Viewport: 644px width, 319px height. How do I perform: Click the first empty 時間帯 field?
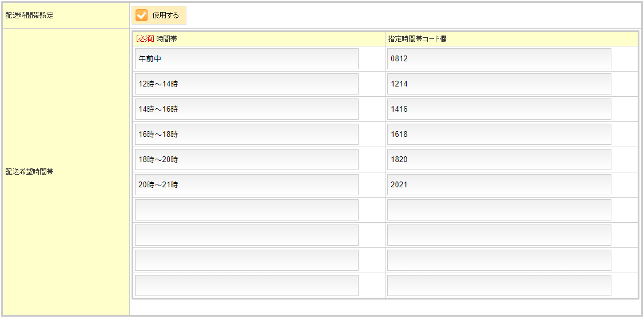[247, 210]
